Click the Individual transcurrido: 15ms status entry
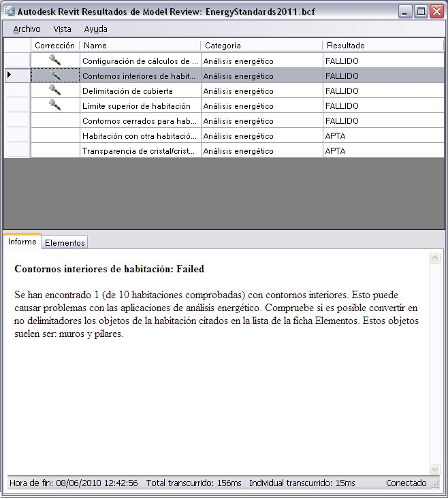448x499 pixels. click(x=302, y=483)
